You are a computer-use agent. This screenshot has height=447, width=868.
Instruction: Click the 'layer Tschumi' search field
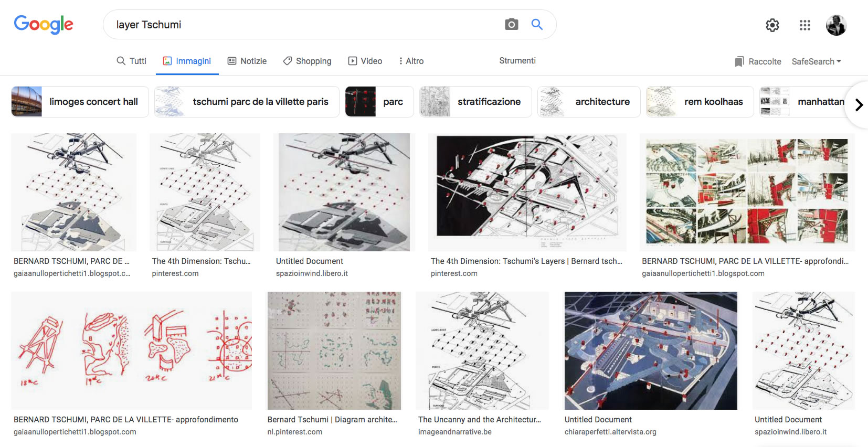tap(304, 25)
